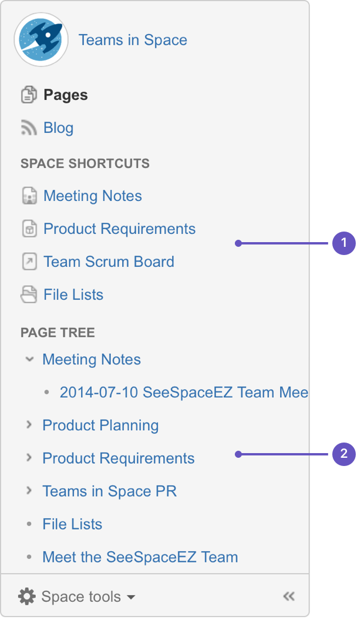This screenshot has width=364, height=620.
Task: Click the Teams in Space rocket logo
Action: coord(41,39)
